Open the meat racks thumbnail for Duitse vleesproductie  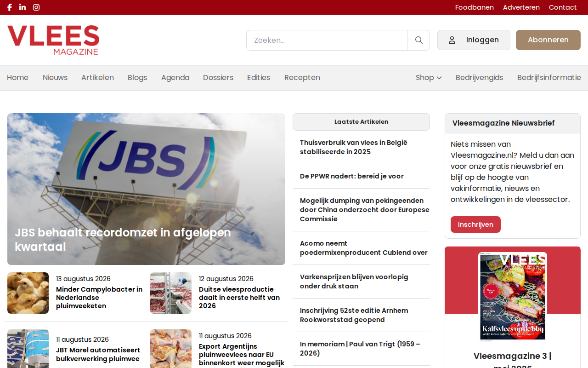(171, 293)
